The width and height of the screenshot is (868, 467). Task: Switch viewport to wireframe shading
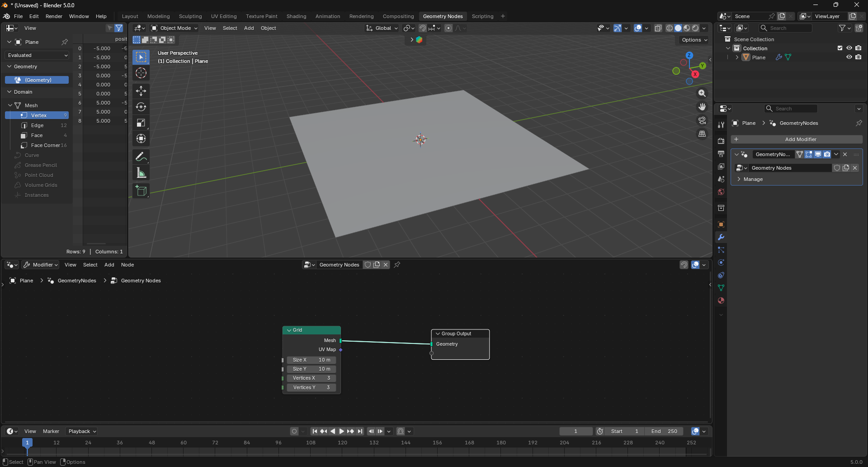tap(670, 28)
